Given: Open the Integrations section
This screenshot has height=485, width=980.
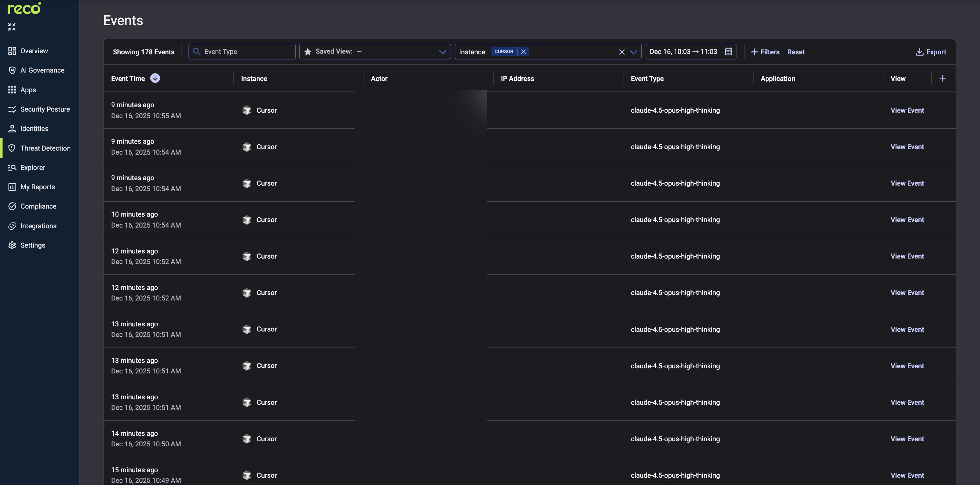Looking at the screenshot, I should pos(38,226).
